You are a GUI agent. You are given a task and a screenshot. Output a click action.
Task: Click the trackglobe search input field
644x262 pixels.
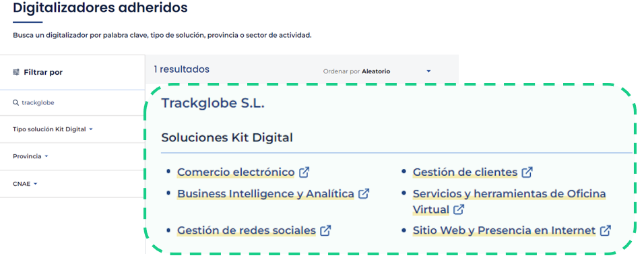coord(72,102)
